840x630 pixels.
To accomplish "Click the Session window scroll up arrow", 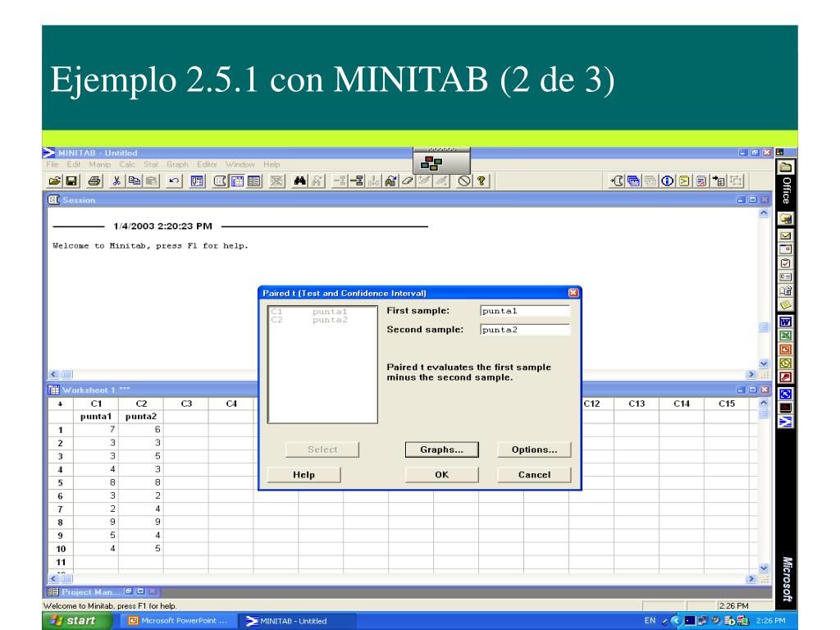I will coord(764,212).
